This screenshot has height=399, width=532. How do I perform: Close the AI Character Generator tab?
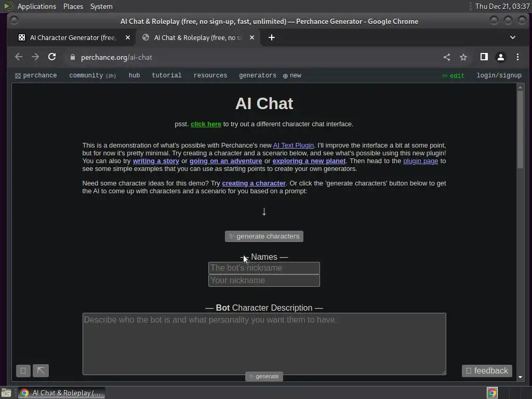[128, 37]
